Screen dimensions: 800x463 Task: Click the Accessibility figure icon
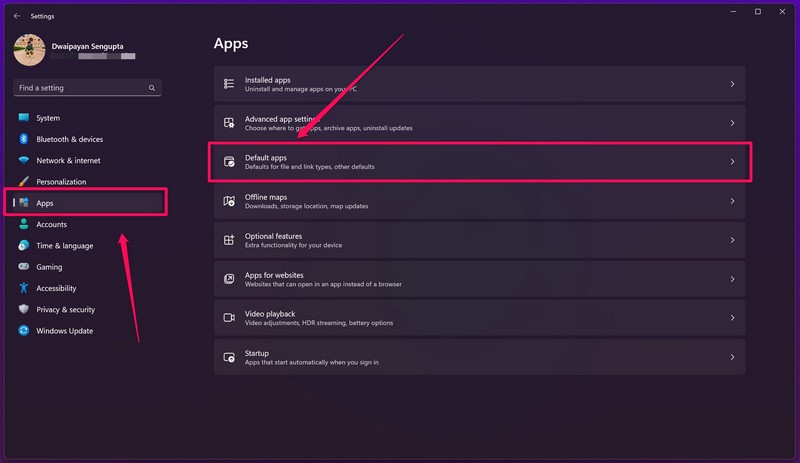[23, 288]
